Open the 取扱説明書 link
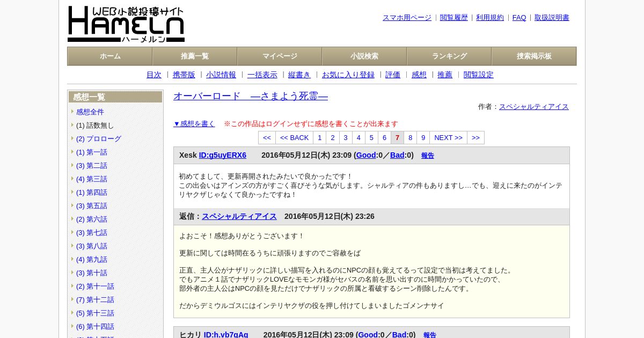The height and width of the screenshot is (338, 644). tap(552, 18)
